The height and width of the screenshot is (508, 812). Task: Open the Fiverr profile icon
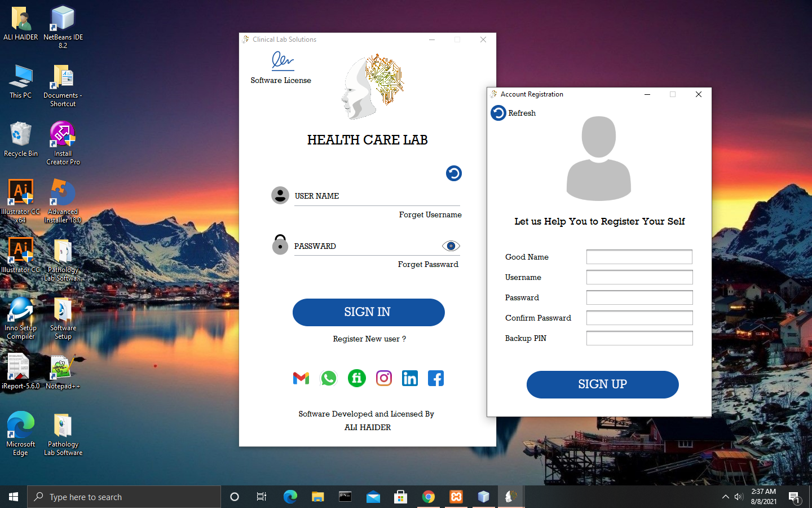[x=356, y=378]
